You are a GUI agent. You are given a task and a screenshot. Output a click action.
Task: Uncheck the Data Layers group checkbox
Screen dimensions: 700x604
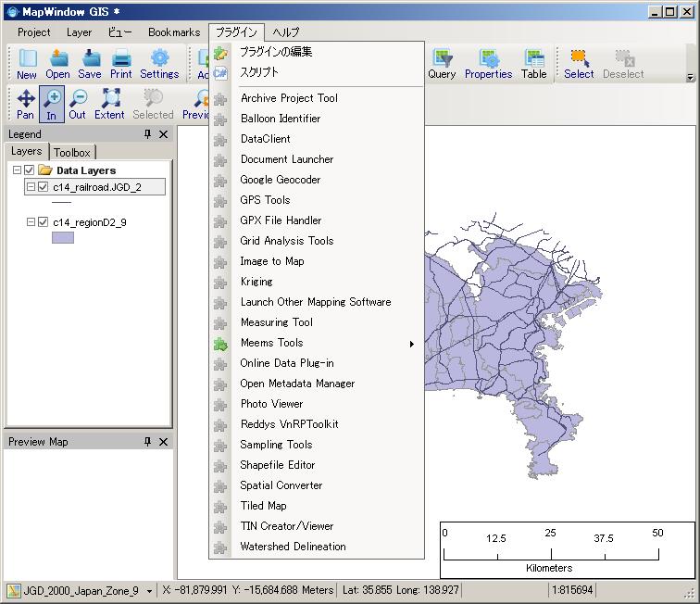click(x=29, y=170)
